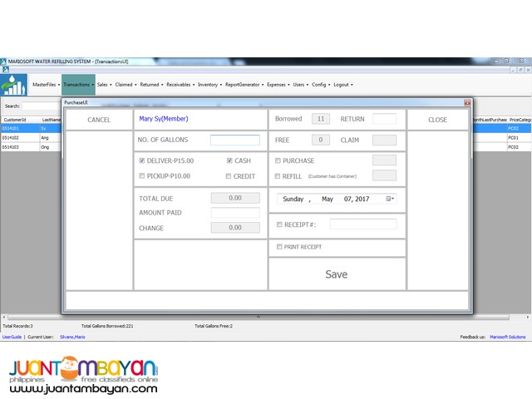Click the PURCHASE quantity field

pos(384,160)
